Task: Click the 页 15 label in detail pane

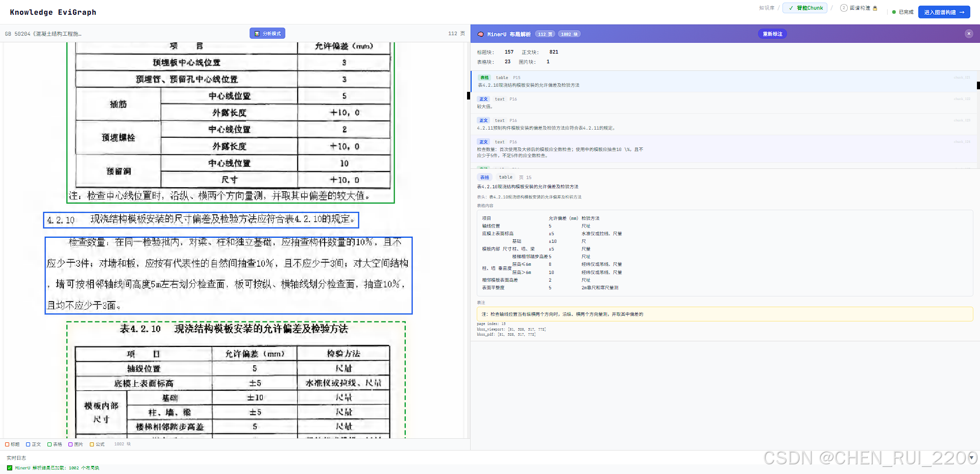Action: point(525,178)
